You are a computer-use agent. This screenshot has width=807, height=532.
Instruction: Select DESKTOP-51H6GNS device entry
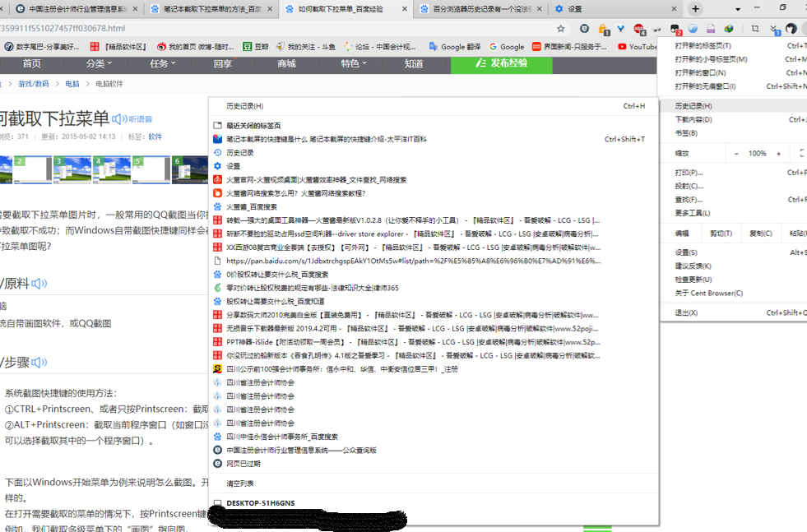coord(434,503)
